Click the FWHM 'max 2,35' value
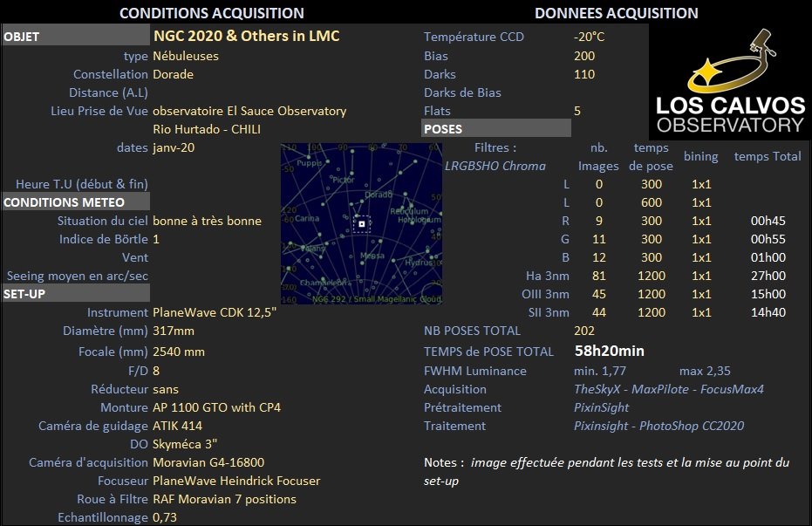The image size is (812, 526). (x=705, y=371)
